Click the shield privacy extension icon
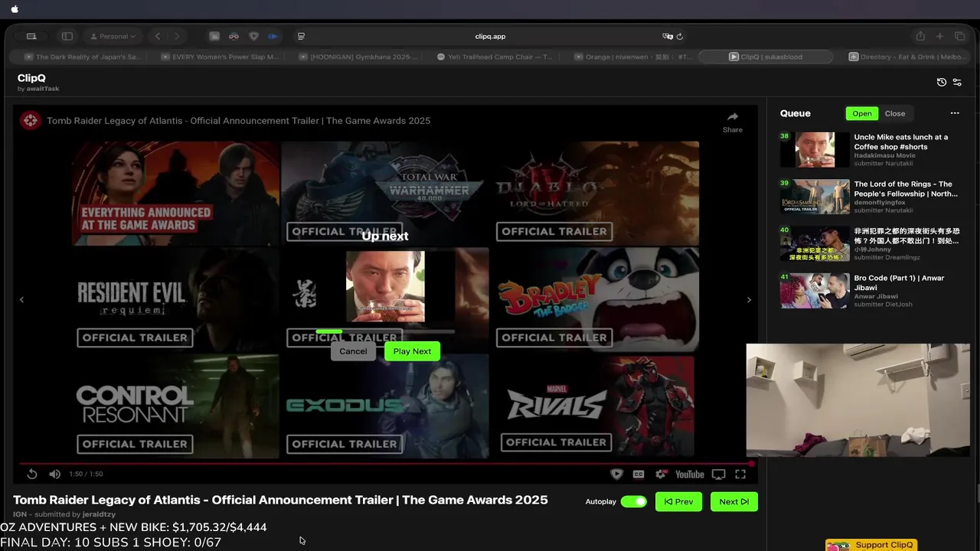The image size is (980, 551). pyautogui.click(x=253, y=36)
